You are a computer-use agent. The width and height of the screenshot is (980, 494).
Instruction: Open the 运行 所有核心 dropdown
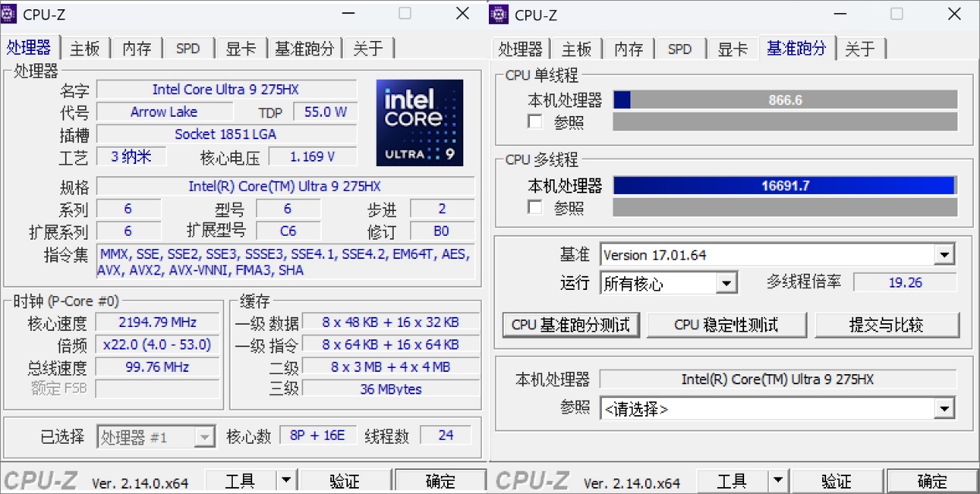click(x=726, y=284)
